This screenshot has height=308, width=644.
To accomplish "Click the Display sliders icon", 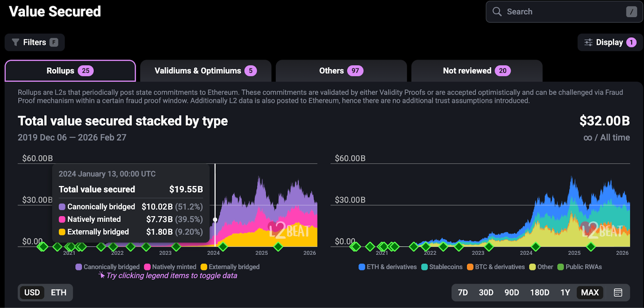I will (x=588, y=42).
